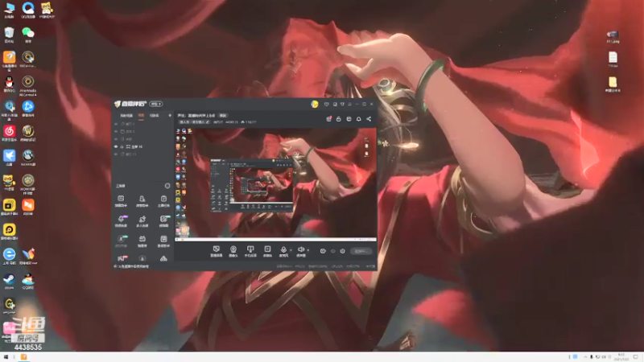Screen dimensions: 644x362
Task: Toggle visibility of the second source row
Action: click(116, 132)
